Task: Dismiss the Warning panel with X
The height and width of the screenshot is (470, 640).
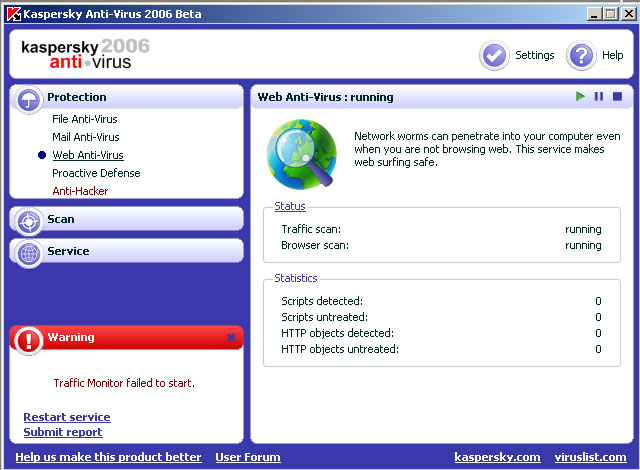Action: pyautogui.click(x=231, y=337)
